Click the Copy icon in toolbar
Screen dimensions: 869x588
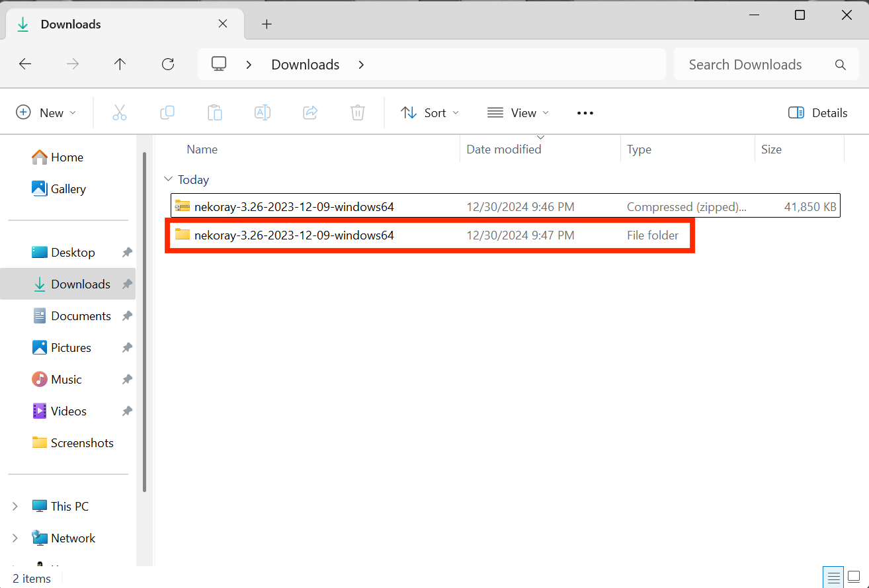(x=167, y=113)
